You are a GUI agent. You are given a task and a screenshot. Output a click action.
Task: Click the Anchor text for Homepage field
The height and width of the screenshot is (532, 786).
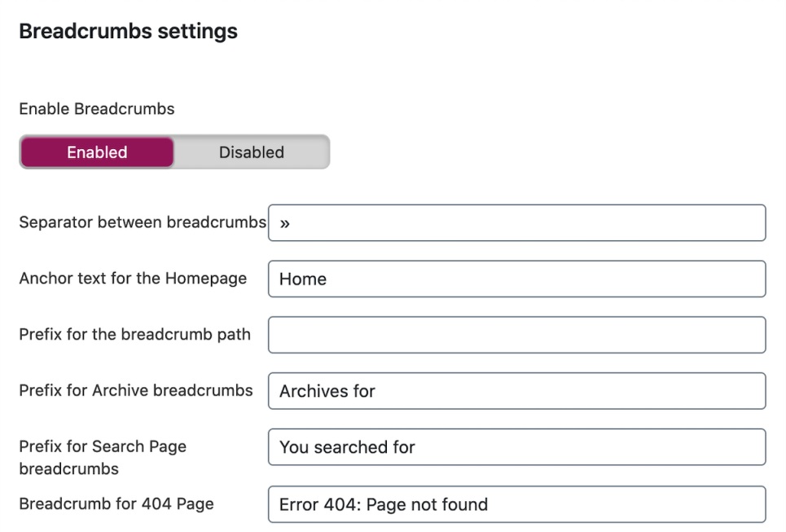tap(517, 279)
